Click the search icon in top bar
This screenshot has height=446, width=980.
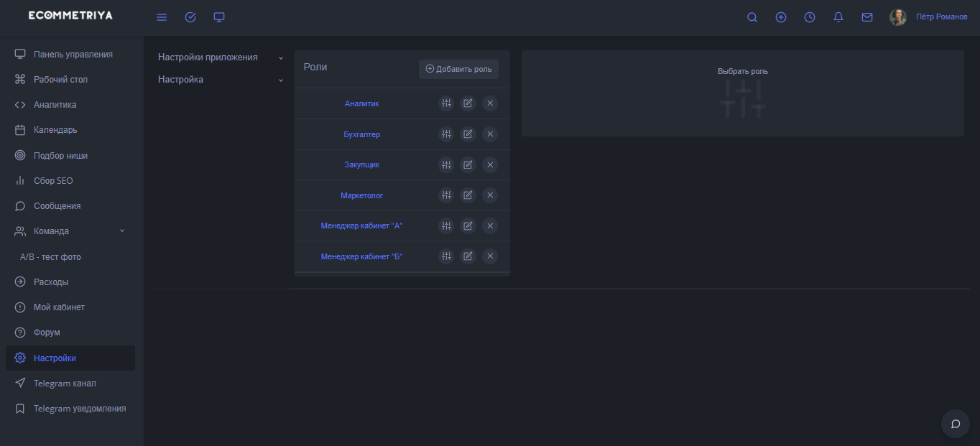752,17
